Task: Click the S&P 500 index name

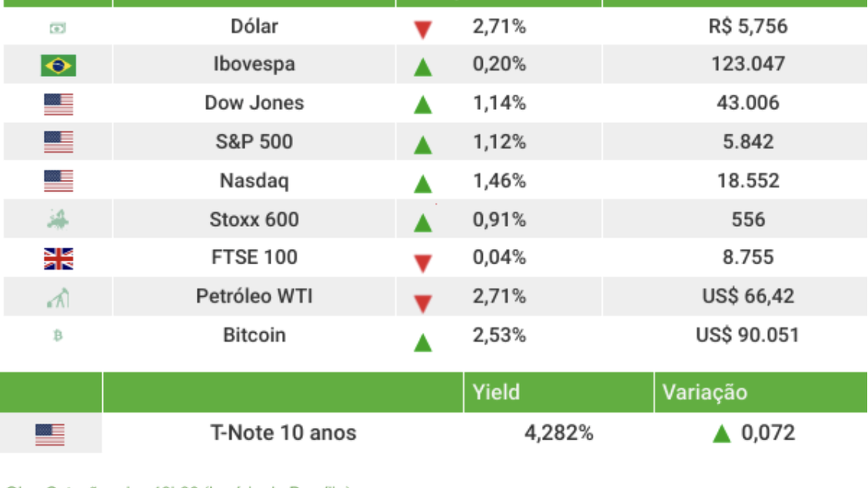Action: point(254,142)
